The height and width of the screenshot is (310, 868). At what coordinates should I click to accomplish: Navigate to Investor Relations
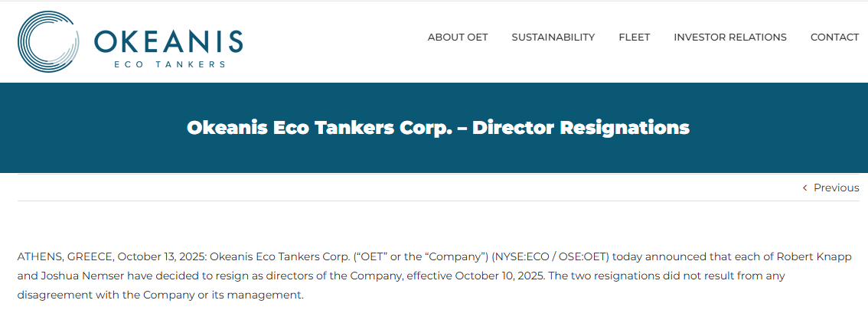[x=729, y=37]
